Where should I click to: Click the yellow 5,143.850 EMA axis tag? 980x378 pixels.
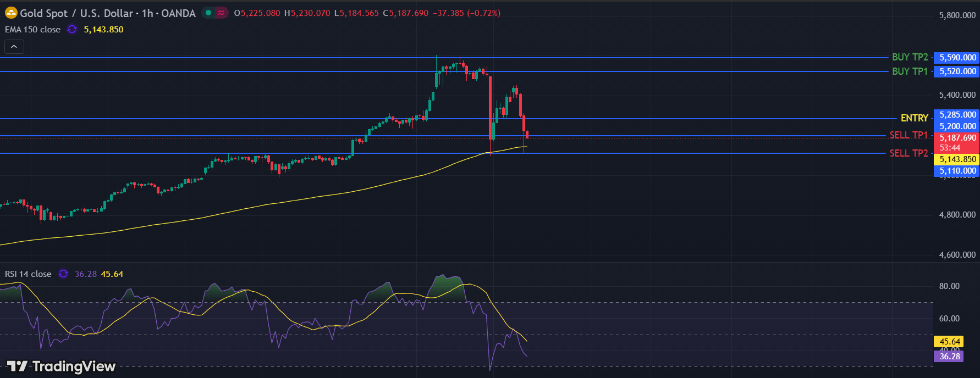957,159
